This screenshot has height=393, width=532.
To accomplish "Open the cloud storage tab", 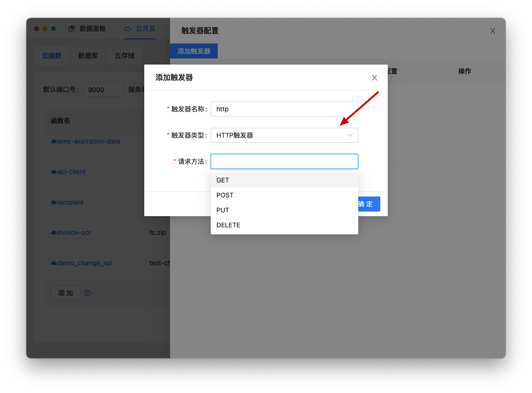I will pyautogui.click(x=125, y=56).
